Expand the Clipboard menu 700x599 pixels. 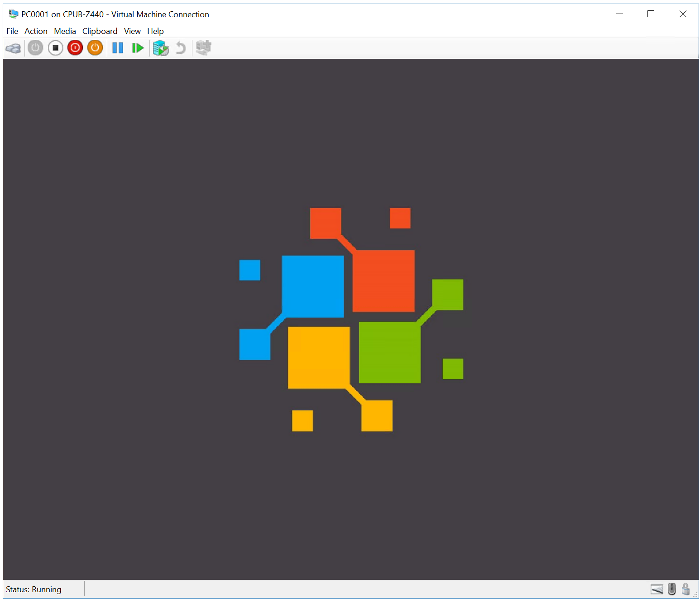pos(100,31)
